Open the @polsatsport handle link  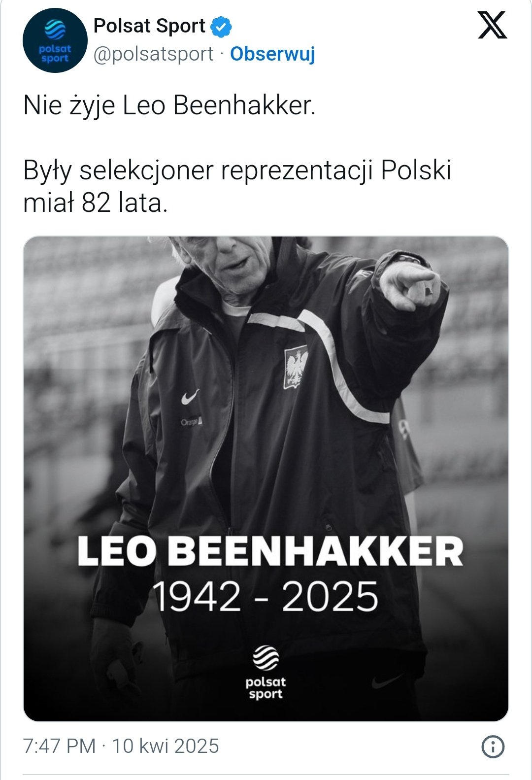153,54
